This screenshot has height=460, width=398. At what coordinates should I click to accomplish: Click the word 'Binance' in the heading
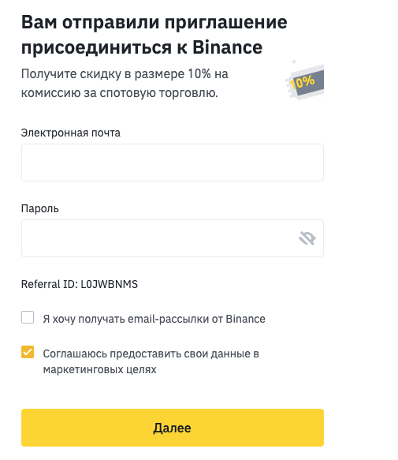(227, 47)
